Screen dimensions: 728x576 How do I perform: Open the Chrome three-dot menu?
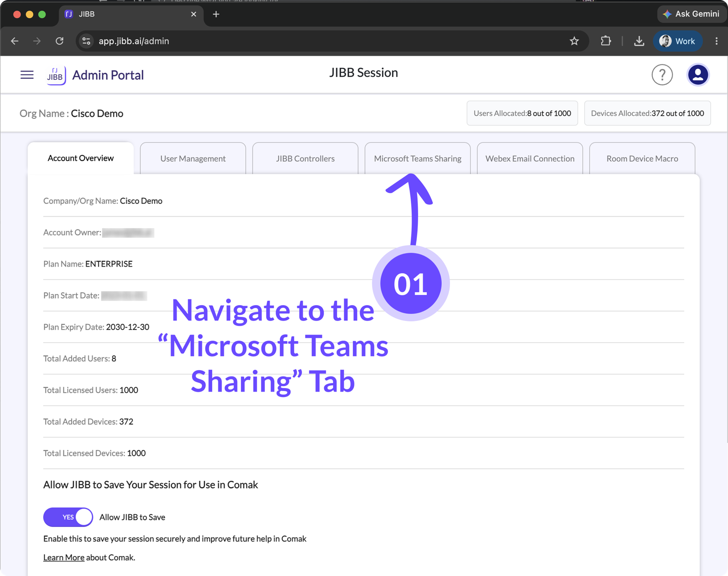click(x=716, y=41)
